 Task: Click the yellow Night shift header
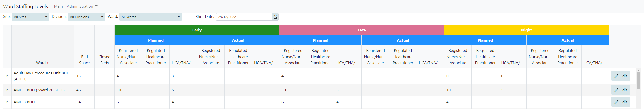526,30
